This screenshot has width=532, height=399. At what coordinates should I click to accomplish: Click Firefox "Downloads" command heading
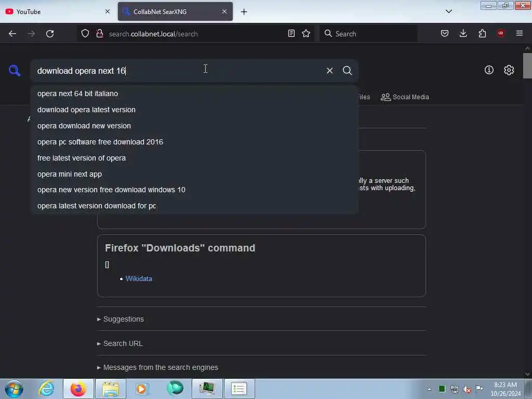[180, 248]
